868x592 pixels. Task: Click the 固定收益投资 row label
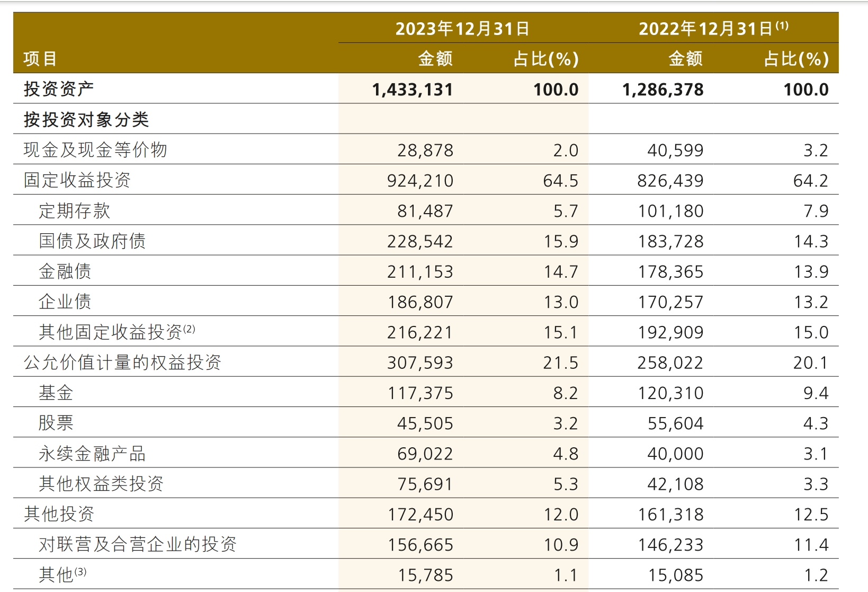77,180
